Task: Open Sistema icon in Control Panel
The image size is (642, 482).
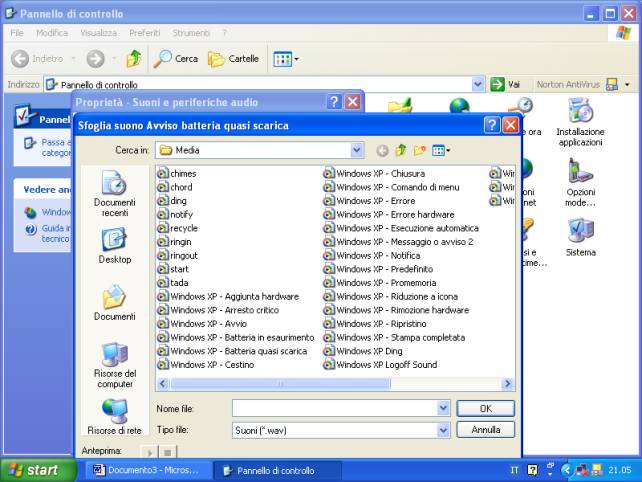Action: point(581,238)
